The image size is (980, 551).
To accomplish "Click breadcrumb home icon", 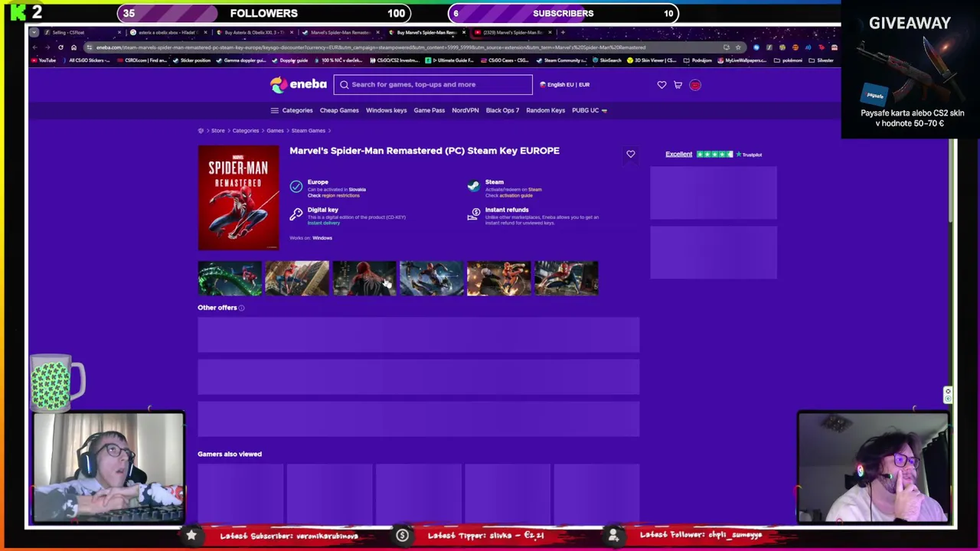I will (201, 131).
